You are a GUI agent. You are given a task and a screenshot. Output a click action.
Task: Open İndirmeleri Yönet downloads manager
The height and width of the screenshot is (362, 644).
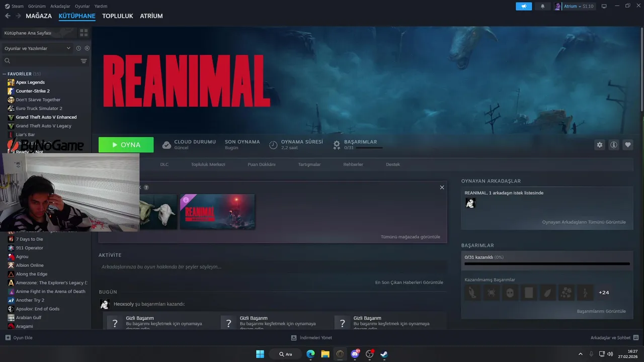(x=311, y=338)
